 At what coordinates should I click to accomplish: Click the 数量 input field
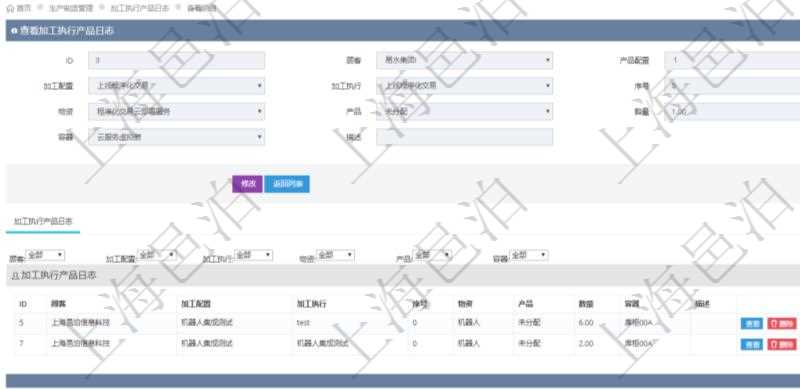click(x=732, y=111)
